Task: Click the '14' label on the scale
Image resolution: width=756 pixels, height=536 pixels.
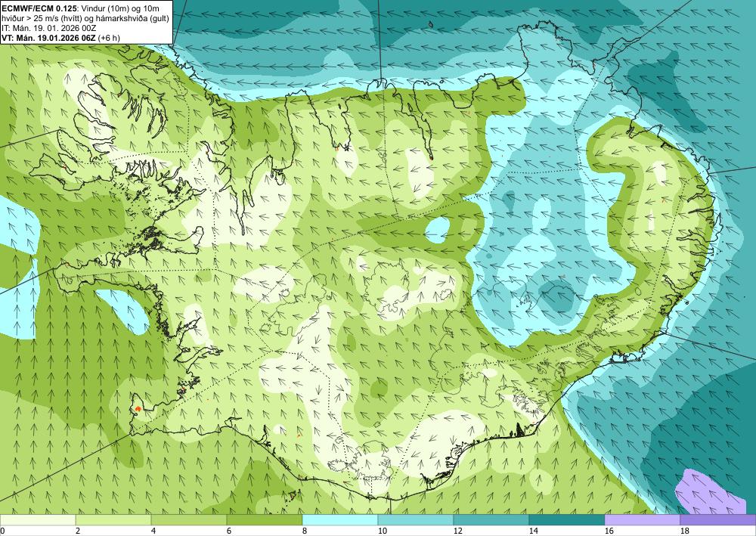Action: point(534,531)
